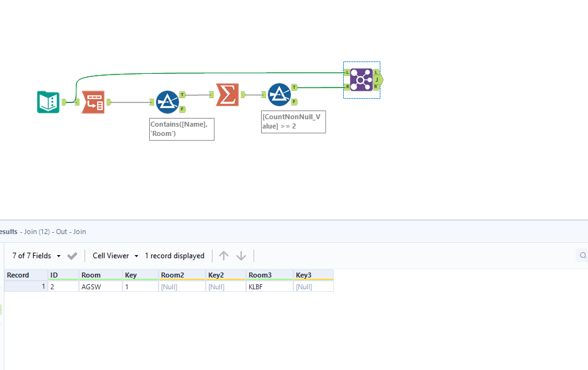Open the Summarize tool
The image size is (588, 370).
[x=227, y=93]
